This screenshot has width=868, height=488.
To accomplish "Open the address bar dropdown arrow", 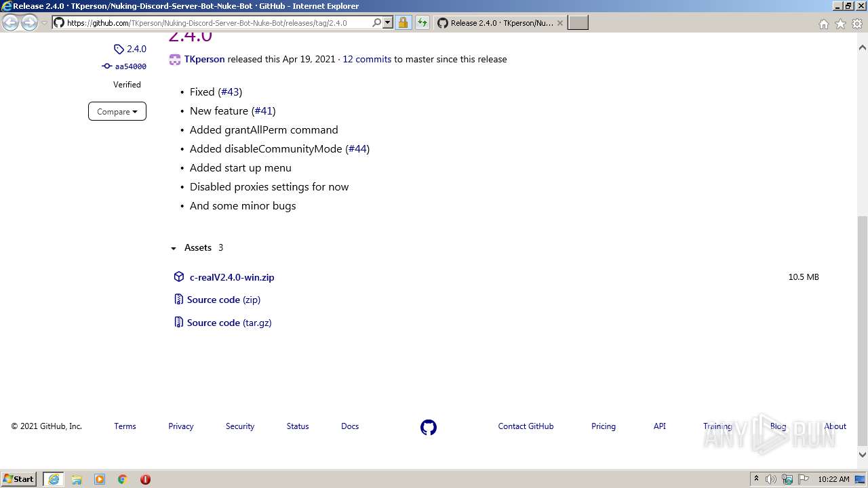I will coord(388,22).
